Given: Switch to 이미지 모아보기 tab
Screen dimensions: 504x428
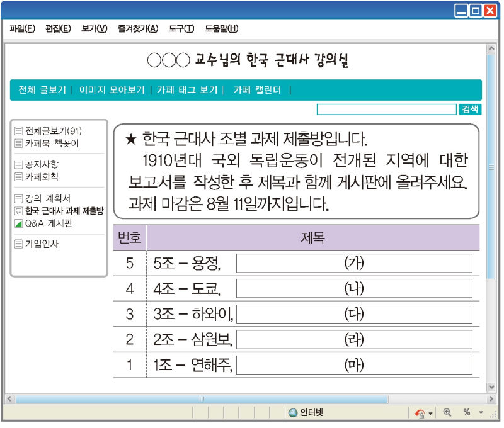Looking at the screenshot, I should [x=112, y=90].
